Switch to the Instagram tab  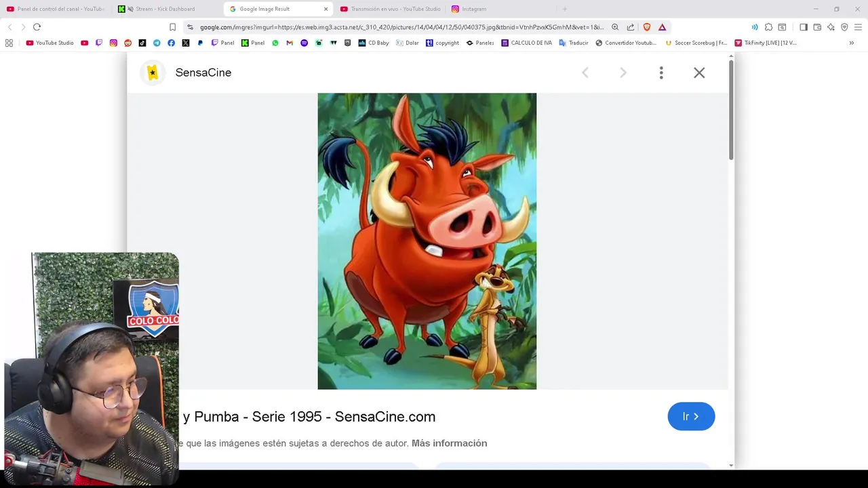501,9
